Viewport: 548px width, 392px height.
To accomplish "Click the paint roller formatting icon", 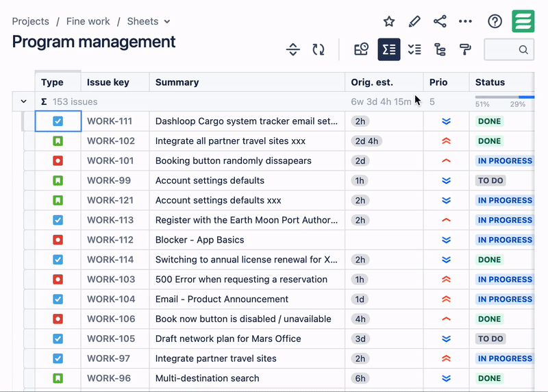I will tap(465, 49).
